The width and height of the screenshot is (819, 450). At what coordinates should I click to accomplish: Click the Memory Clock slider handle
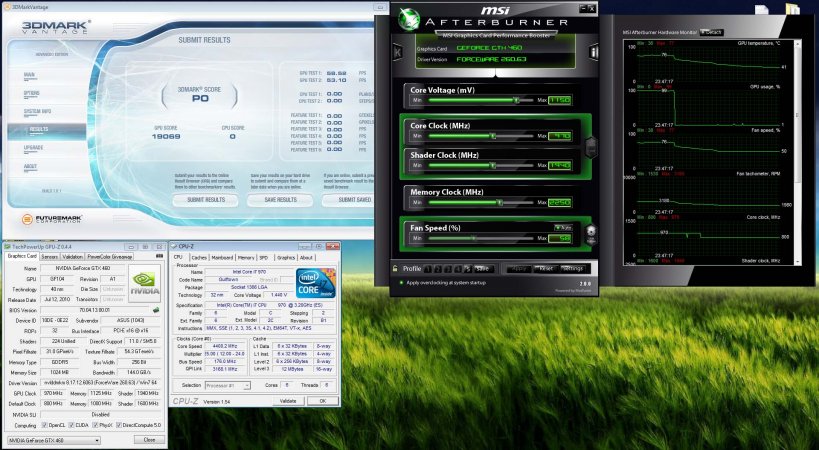tap(499, 203)
